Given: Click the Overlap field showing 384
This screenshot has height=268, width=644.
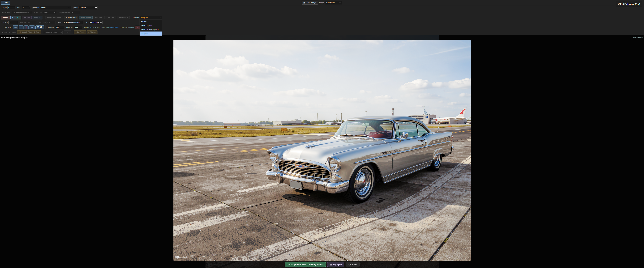Looking at the screenshot, I should click(78, 27).
